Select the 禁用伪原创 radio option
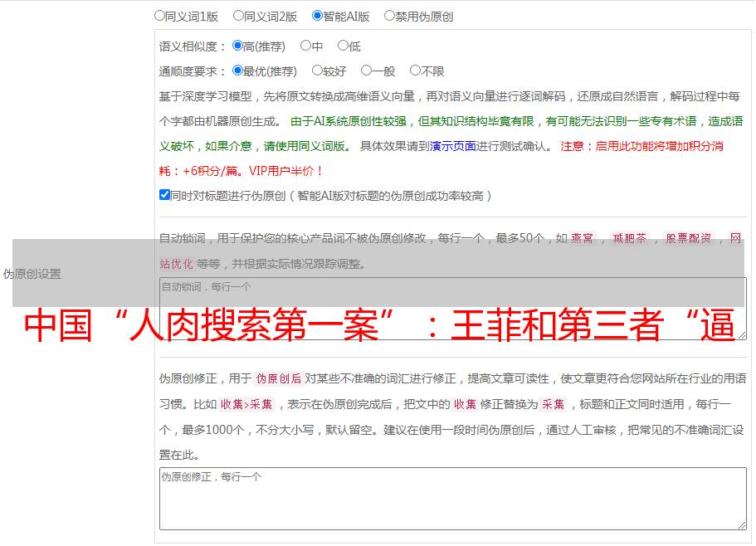 389,16
